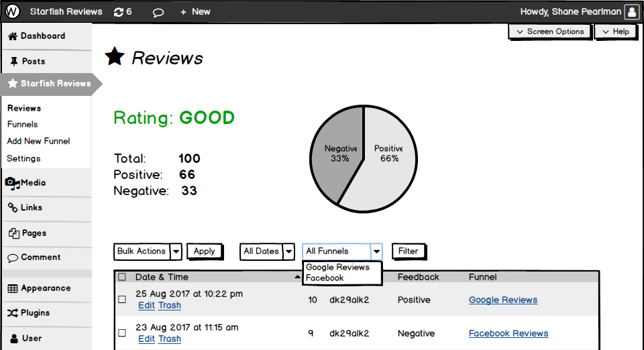Expand the Bulk Actions dropdown arrow
Image resolution: width=644 pixels, height=350 pixels.
[176, 251]
